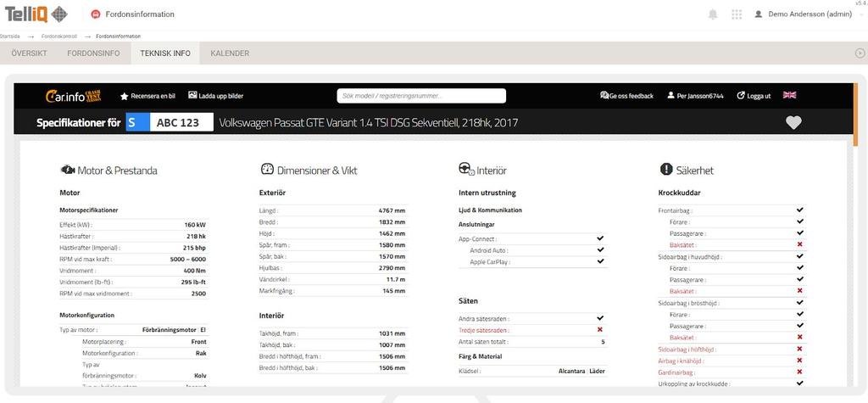Click the picture icon for Ladda upp bilder
Image resolution: width=868 pixels, height=403 pixels.
point(192,95)
